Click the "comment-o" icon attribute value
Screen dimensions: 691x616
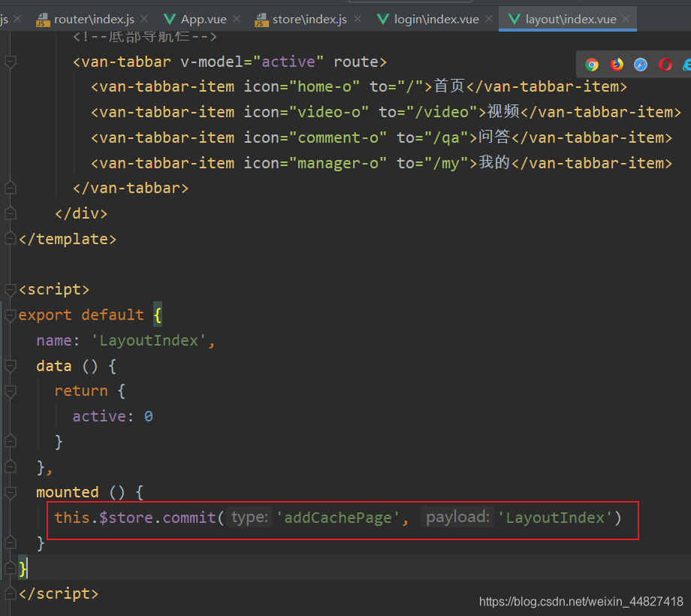[x=337, y=138]
